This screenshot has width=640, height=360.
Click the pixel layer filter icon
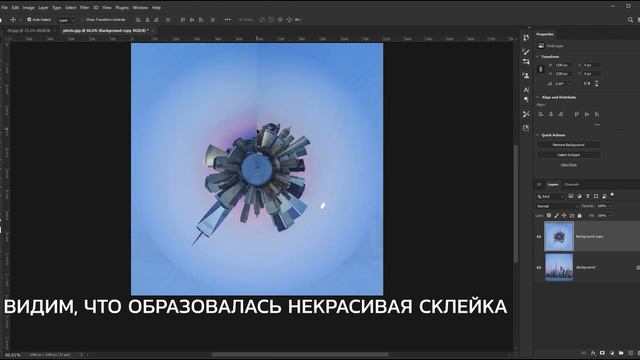pos(571,196)
